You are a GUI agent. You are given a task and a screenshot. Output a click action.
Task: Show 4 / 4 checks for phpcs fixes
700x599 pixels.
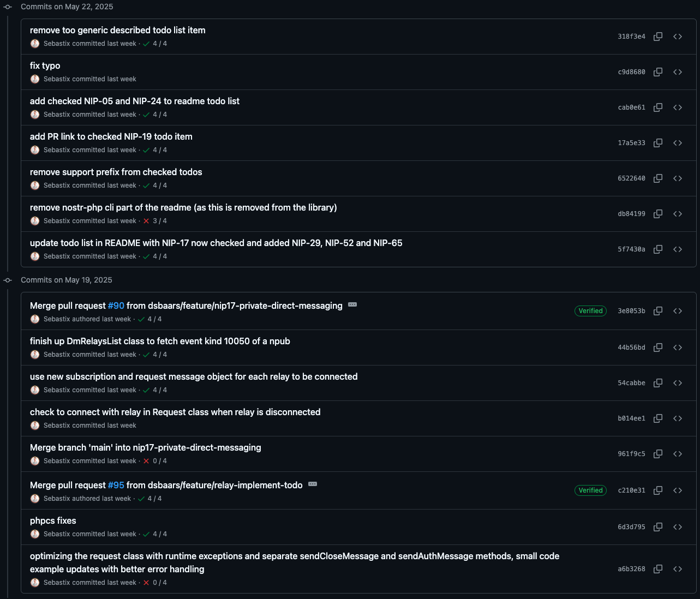[155, 534]
